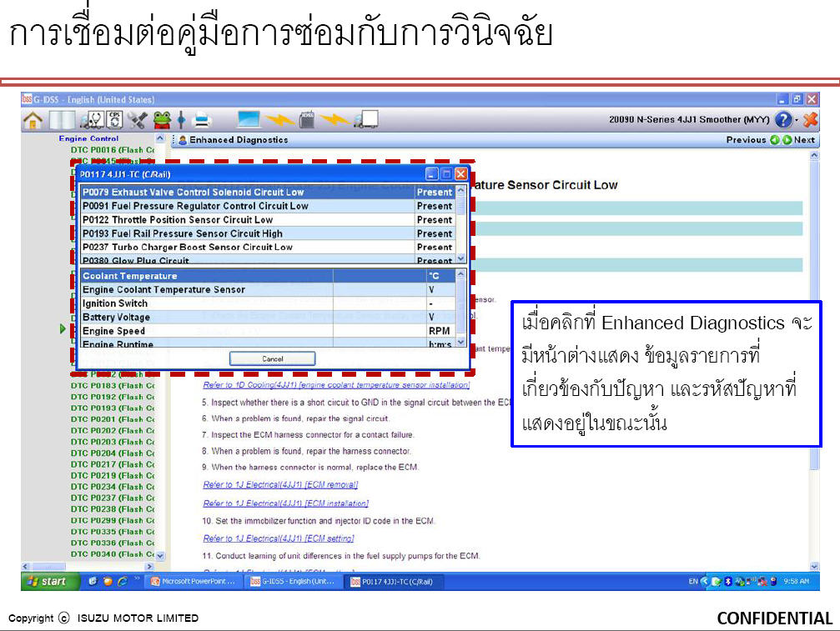840x631 pixels.
Task: Print using the printer icon
Action: click(x=202, y=120)
